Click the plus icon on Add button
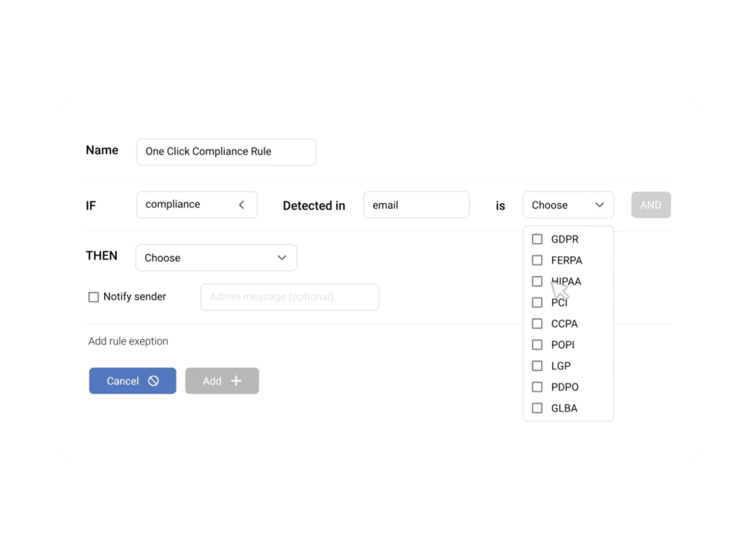This screenshot has width=756, height=560. pyautogui.click(x=236, y=381)
